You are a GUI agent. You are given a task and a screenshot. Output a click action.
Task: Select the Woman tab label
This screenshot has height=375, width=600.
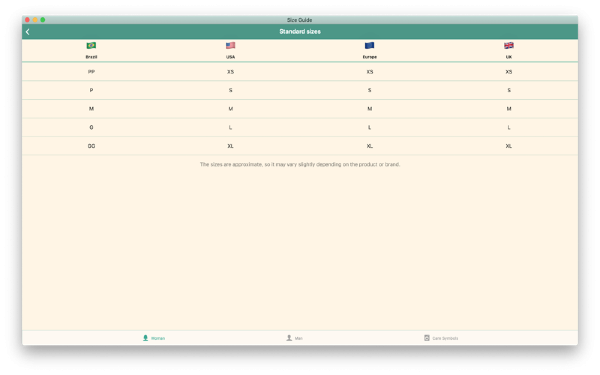158,338
